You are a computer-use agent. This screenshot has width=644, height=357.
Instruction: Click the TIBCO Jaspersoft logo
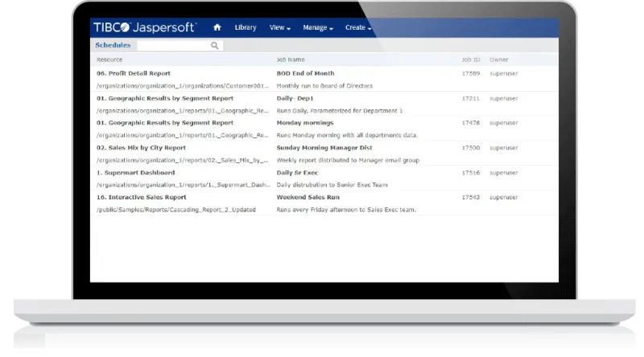[x=145, y=27]
